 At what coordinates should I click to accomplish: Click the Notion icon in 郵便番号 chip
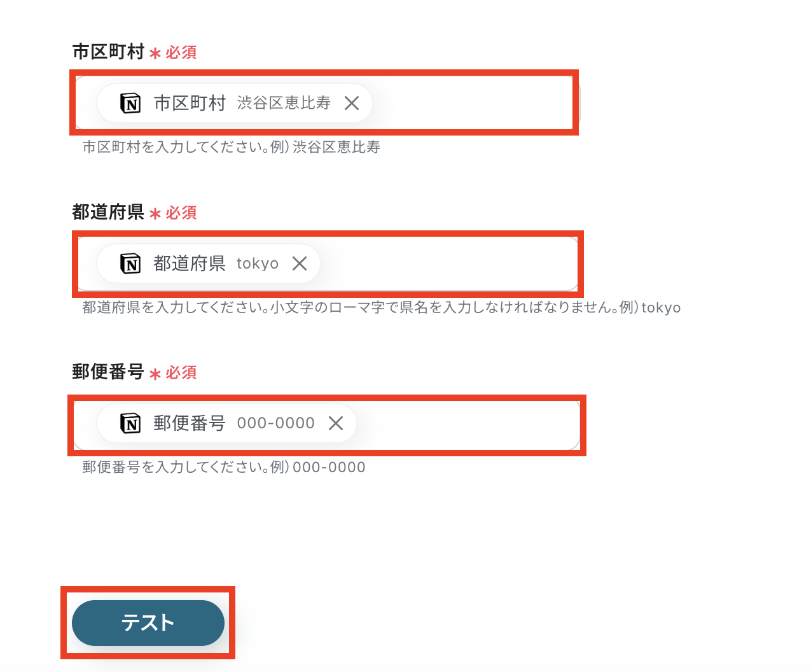130,423
